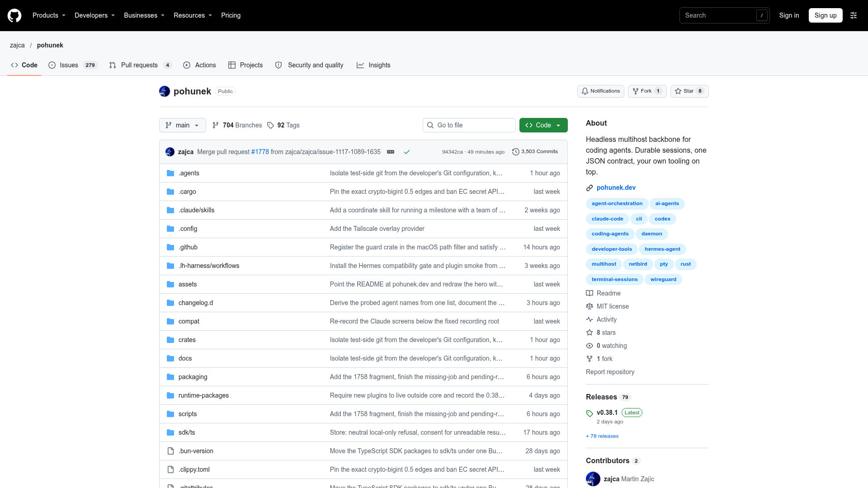Click the .bun-version file icon
Image resolution: width=868 pixels, height=488 pixels.
[170, 451]
